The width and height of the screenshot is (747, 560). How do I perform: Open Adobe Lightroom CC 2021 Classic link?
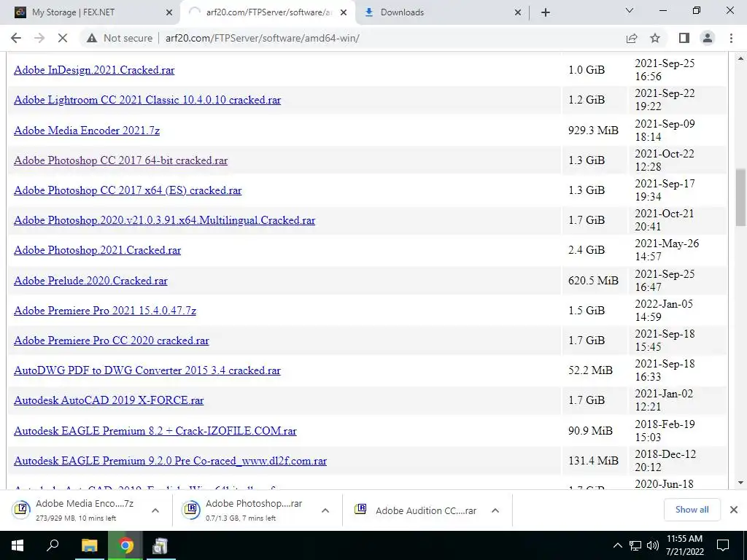pos(147,100)
